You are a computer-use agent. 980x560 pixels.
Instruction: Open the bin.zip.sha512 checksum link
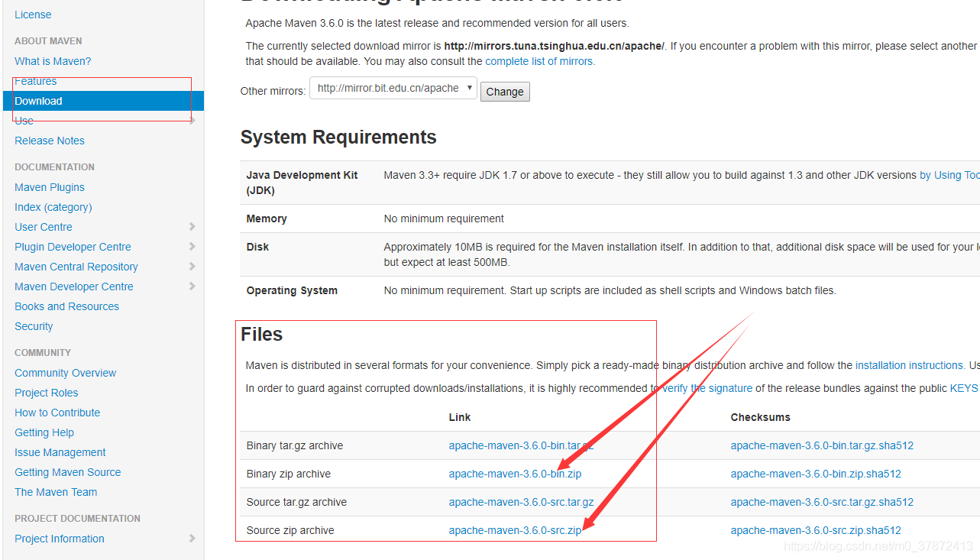coord(816,474)
